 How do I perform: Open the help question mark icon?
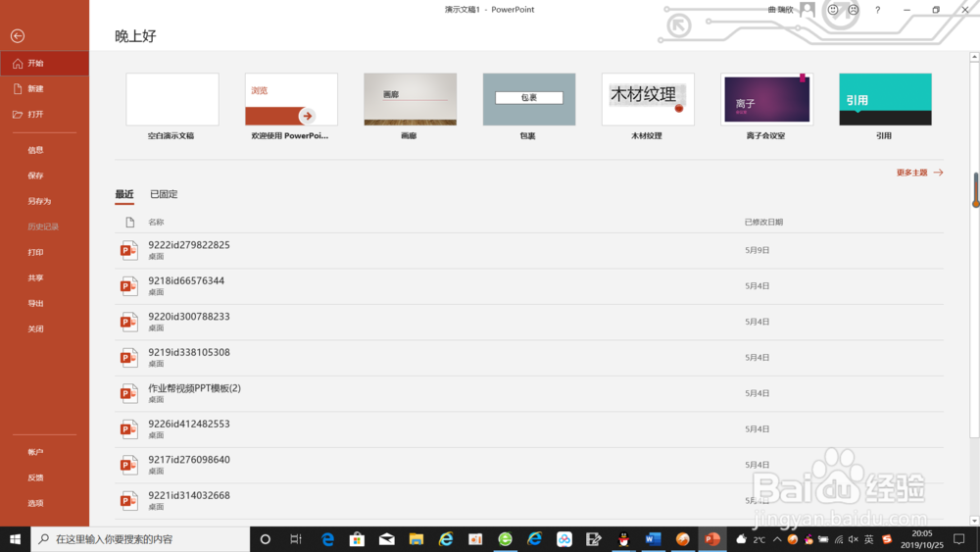tap(877, 10)
